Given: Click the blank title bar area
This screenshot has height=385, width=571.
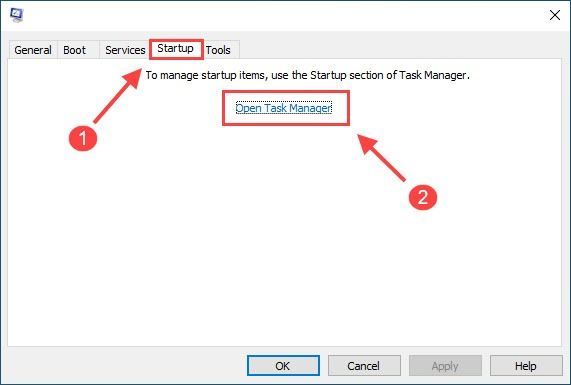Looking at the screenshot, I should (284, 15).
